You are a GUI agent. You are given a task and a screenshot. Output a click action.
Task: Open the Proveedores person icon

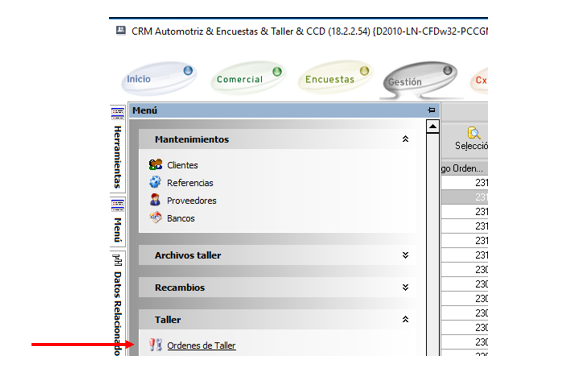[x=155, y=200]
